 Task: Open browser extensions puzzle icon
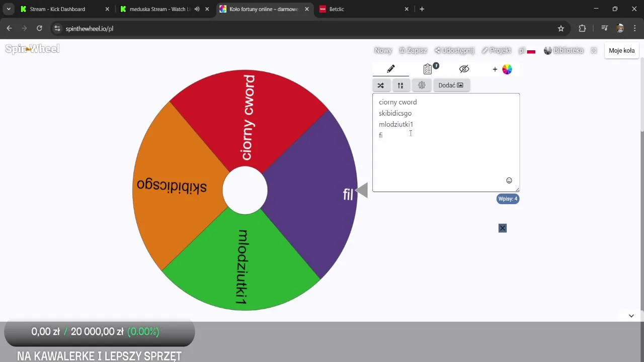(582, 29)
